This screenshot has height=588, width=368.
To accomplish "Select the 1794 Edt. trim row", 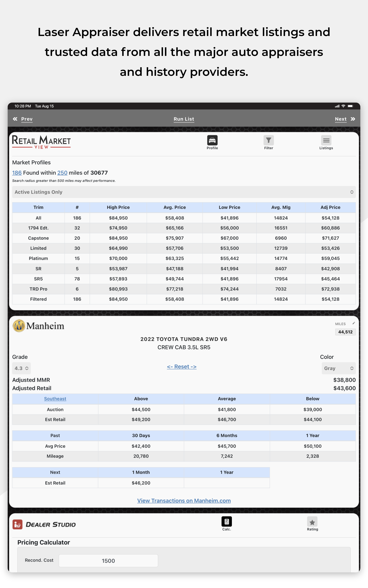I will (184, 228).
